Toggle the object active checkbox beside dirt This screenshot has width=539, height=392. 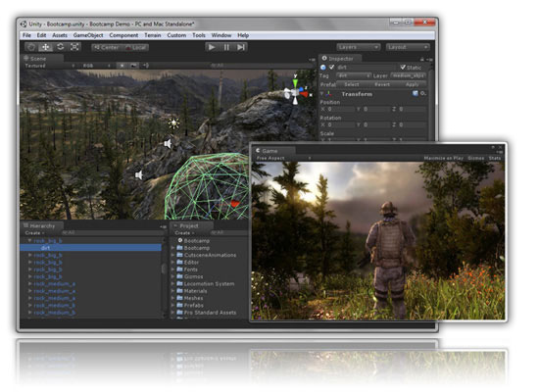click(x=331, y=67)
